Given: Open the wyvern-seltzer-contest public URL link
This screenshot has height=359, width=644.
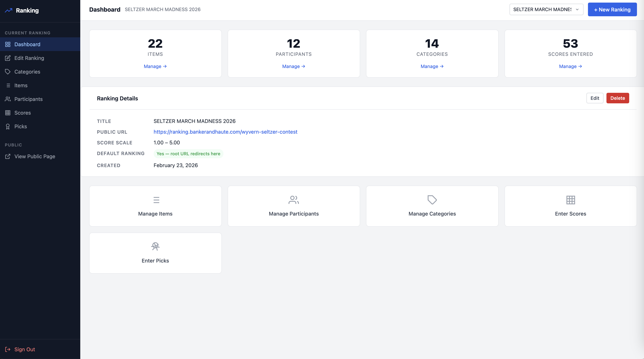Looking at the screenshot, I should click(225, 132).
